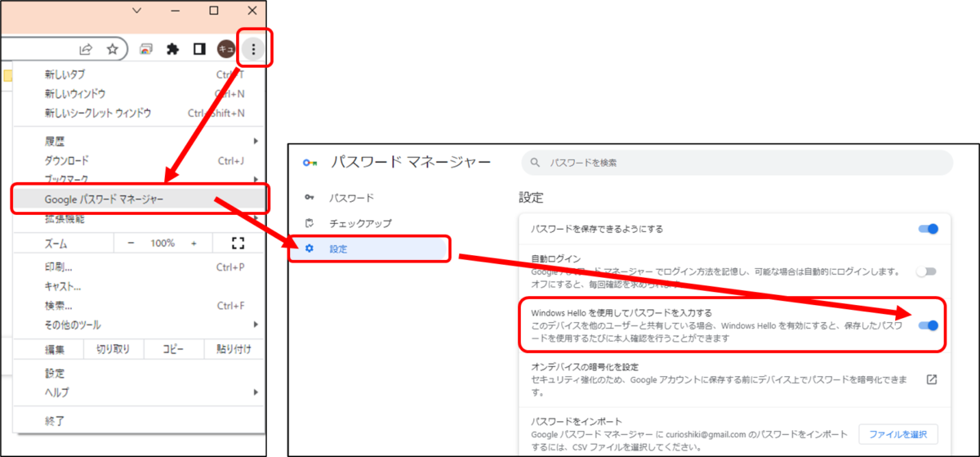Image resolution: width=980 pixels, height=457 pixels.
Task: Open the side panel icon
Action: [x=199, y=50]
